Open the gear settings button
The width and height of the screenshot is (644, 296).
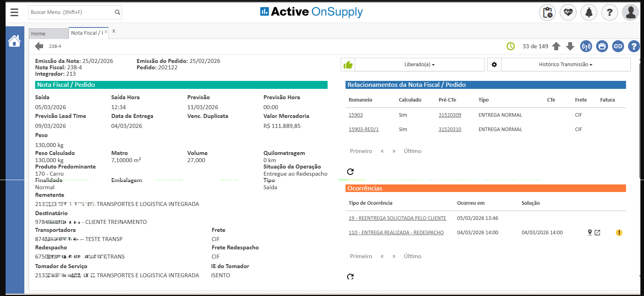(494, 65)
